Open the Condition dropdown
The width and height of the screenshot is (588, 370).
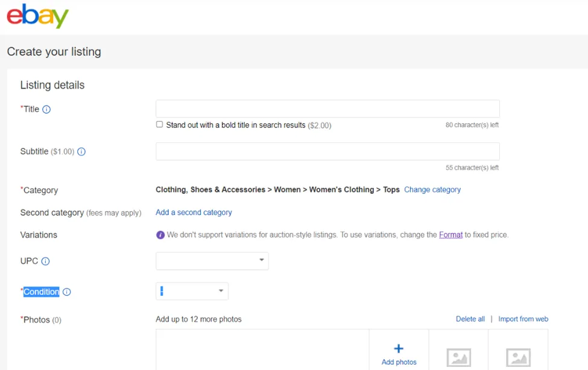[192, 291]
